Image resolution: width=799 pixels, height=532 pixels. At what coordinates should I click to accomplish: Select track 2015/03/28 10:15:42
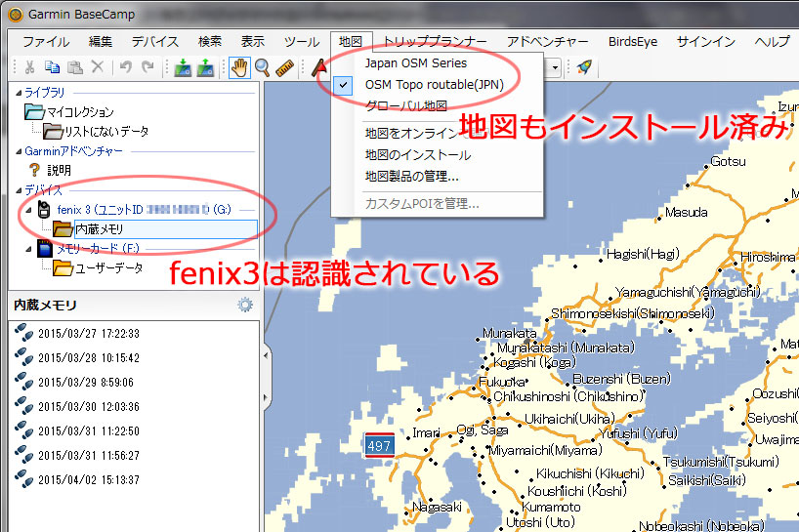point(89,358)
